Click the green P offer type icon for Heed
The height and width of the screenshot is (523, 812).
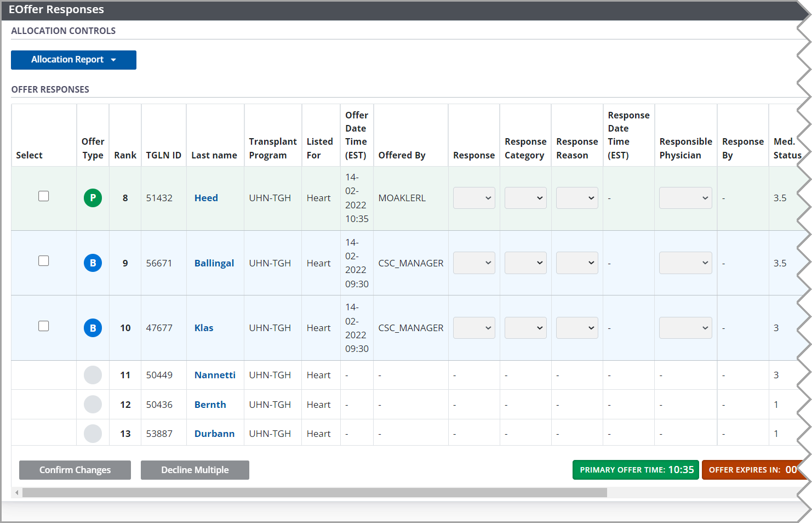[x=93, y=198]
